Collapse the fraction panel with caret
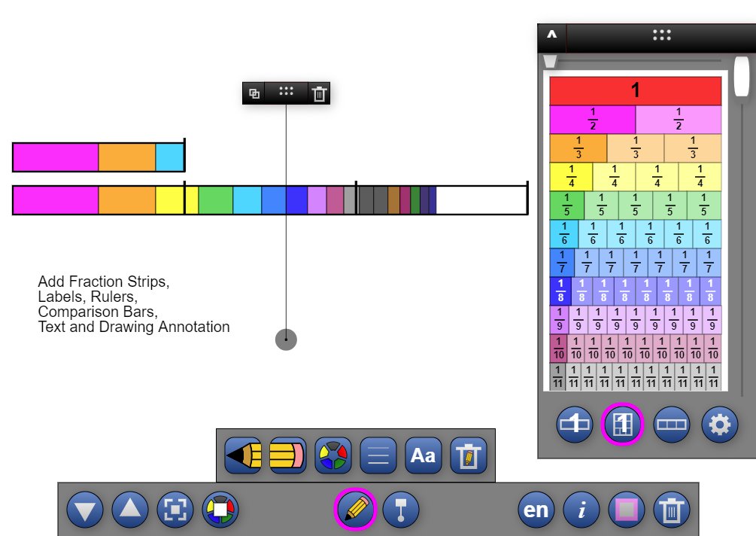 pos(552,35)
